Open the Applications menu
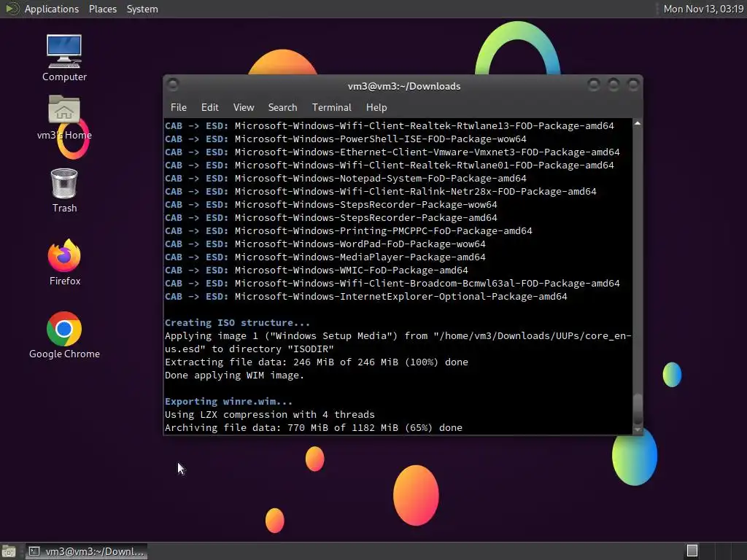This screenshot has width=747, height=560. tap(52, 9)
